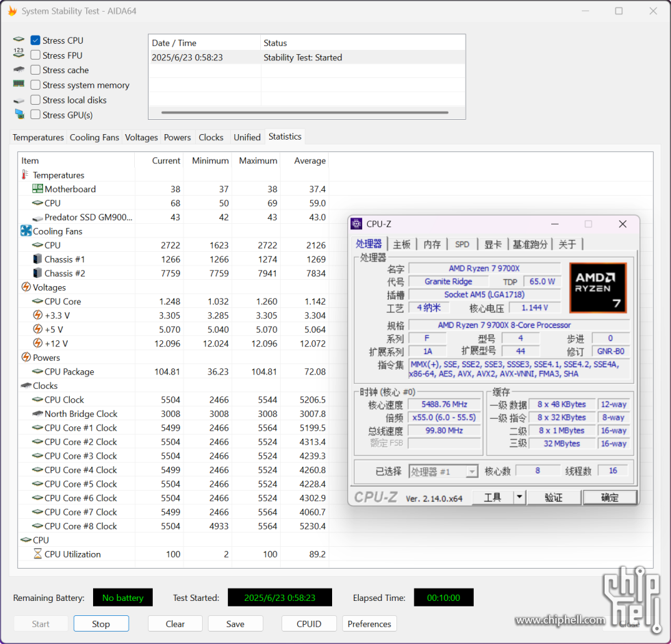Click the log list horizontal scrollbar

click(x=305, y=112)
